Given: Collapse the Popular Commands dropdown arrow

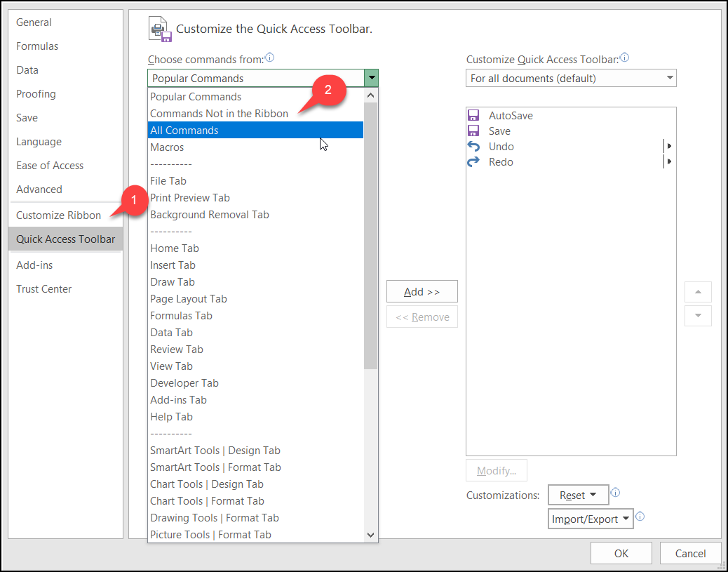Looking at the screenshot, I should click(x=371, y=78).
